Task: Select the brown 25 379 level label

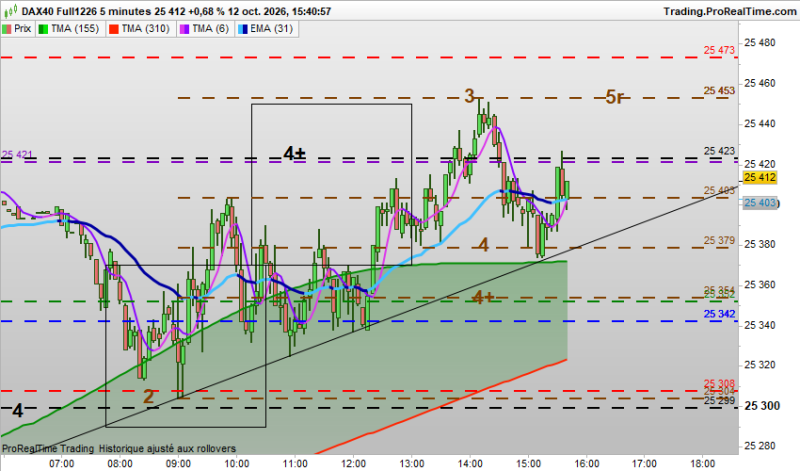Action: [719, 240]
